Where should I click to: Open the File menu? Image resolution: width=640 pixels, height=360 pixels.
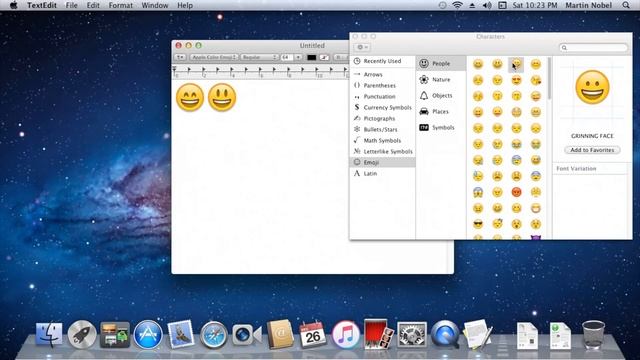(x=71, y=5)
